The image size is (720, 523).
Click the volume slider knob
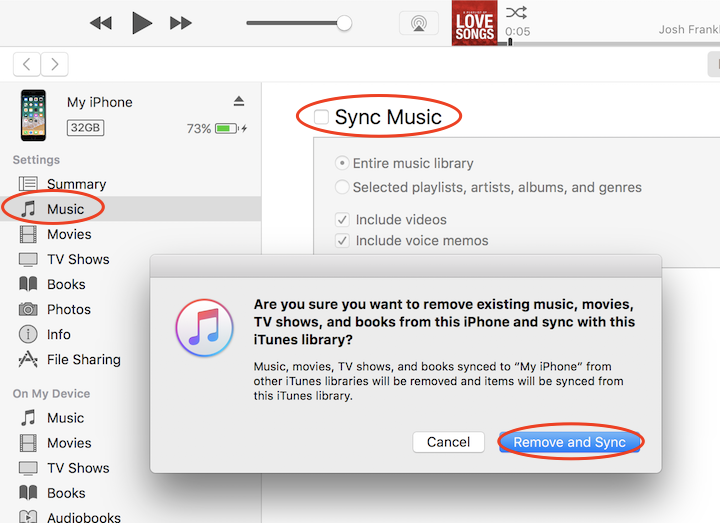tap(344, 23)
